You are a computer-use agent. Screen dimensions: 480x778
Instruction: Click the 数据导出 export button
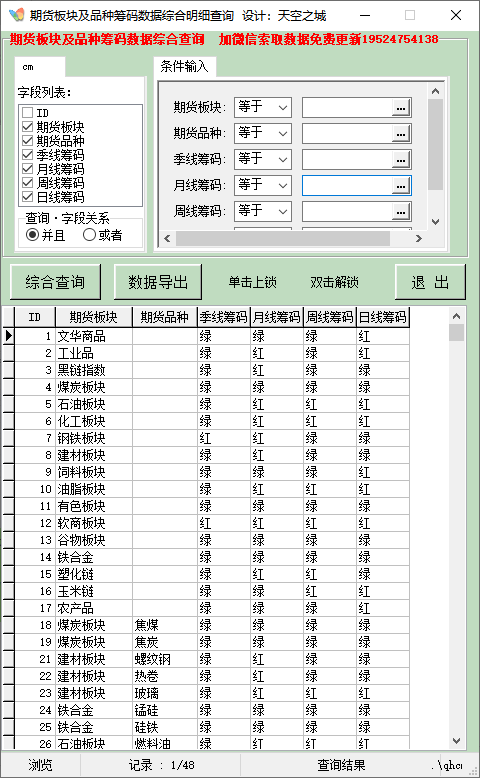coord(158,282)
